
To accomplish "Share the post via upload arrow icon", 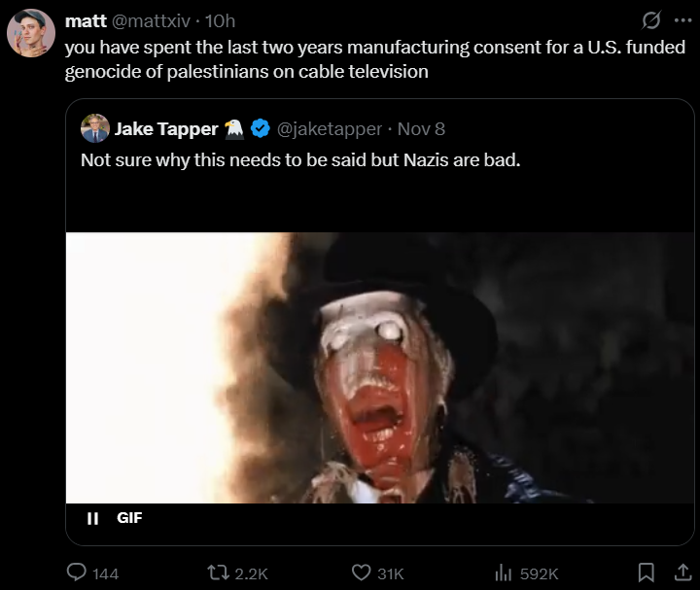I will click(x=681, y=573).
